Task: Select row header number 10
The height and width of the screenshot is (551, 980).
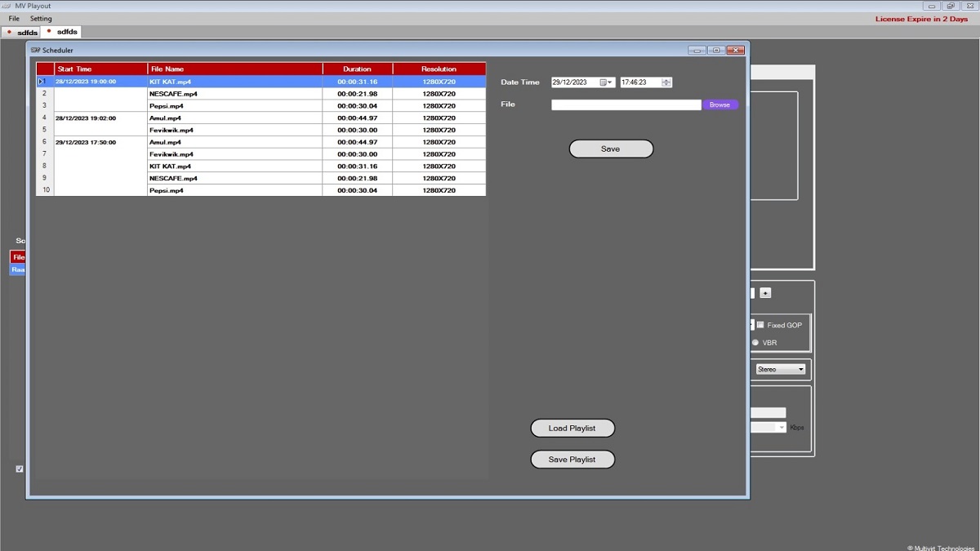Action: coord(45,190)
